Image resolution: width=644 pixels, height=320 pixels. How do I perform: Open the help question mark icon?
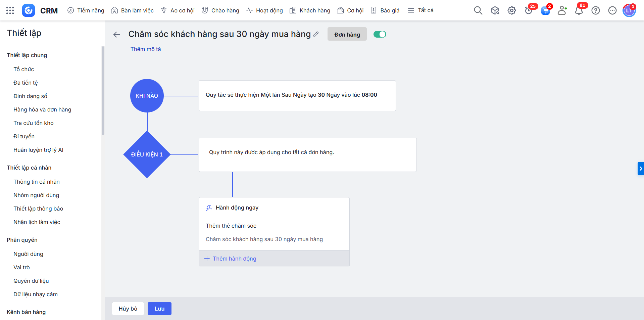[x=595, y=10]
